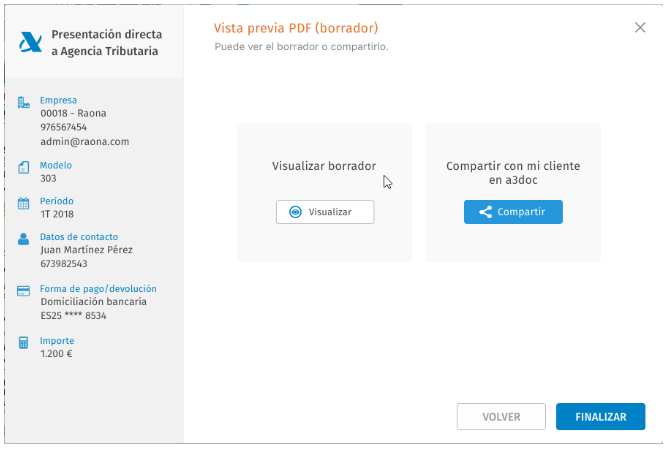Select the name Juan Martínez Pérez
The height and width of the screenshot is (449, 671).
coord(86,250)
